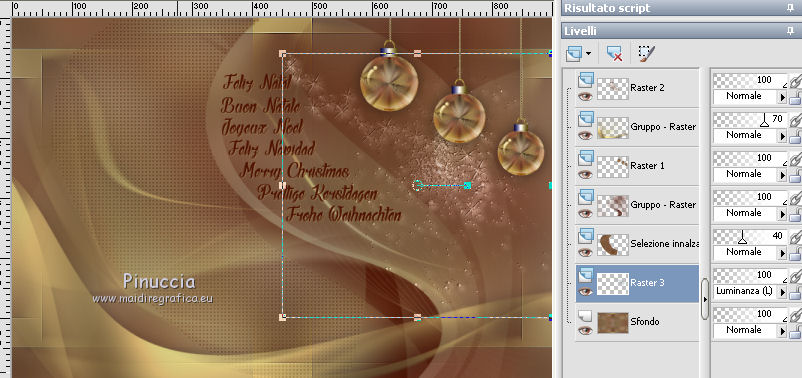Click the New Raster Layer icon
The width and height of the screenshot is (802, 378).
(575, 53)
